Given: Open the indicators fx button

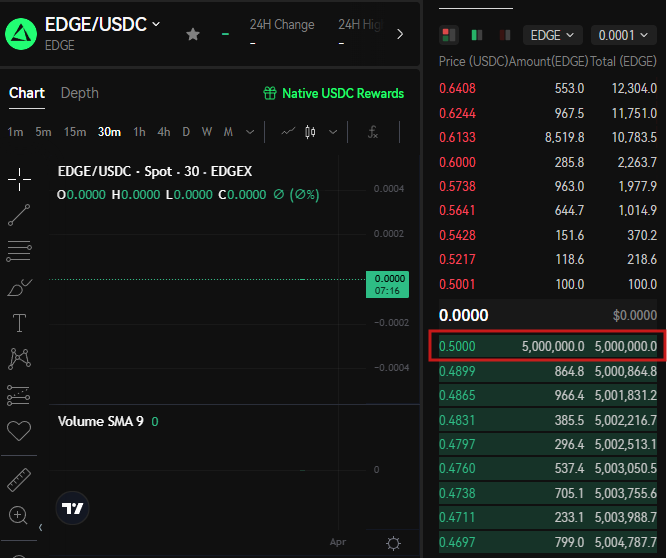Looking at the screenshot, I should 373,132.
